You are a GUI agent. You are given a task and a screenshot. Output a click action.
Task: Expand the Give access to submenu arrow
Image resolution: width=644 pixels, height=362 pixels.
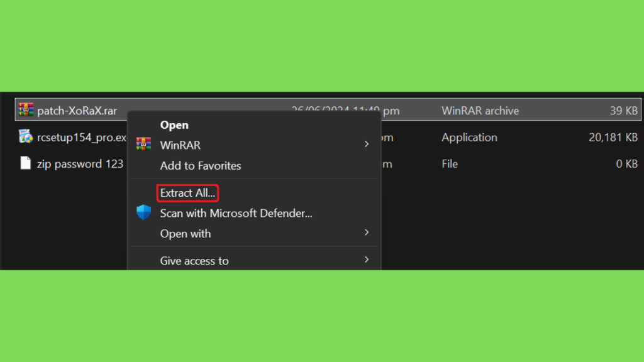click(x=367, y=260)
